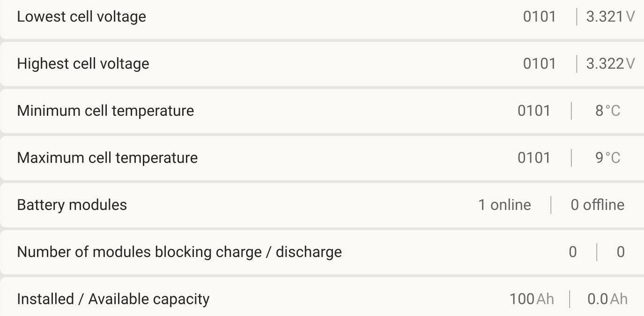Select the 0 offline modules value
The image size is (644, 316).
coord(597,205)
